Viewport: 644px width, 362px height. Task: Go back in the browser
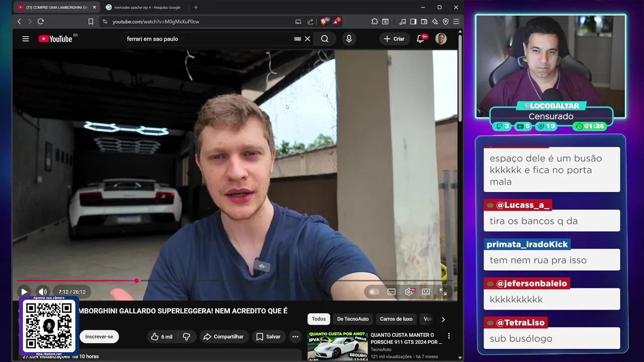point(19,22)
